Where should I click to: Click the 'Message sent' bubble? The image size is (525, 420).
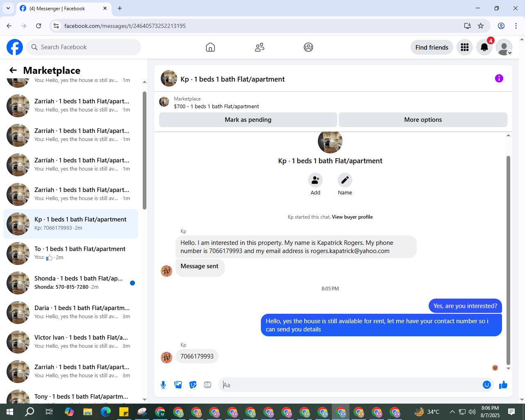tap(200, 267)
